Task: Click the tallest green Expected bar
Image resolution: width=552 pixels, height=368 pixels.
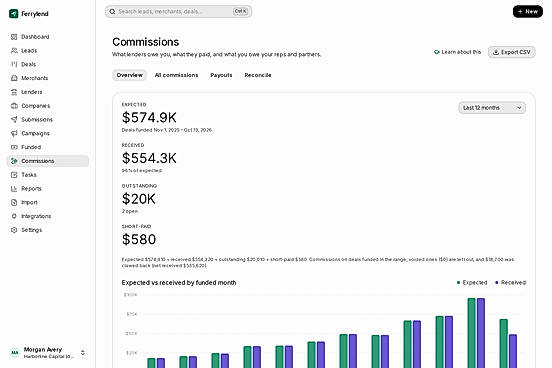Action: [x=471, y=333]
